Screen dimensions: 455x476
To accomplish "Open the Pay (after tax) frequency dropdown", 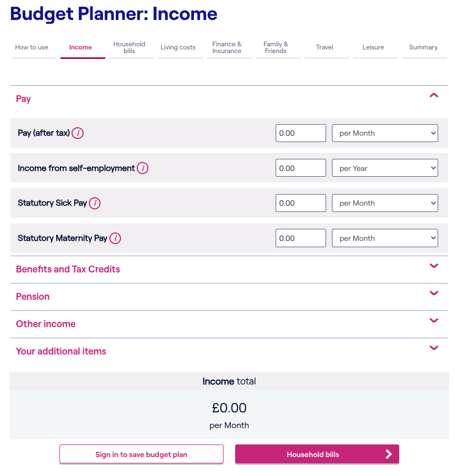I will (x=385, y=133).
